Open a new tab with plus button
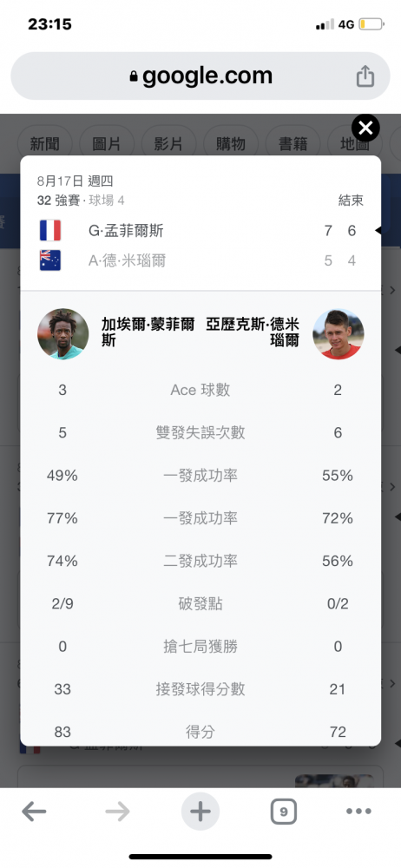Image resolution: width=401 pixels, height=868 pixels. [x=200, y=812]
